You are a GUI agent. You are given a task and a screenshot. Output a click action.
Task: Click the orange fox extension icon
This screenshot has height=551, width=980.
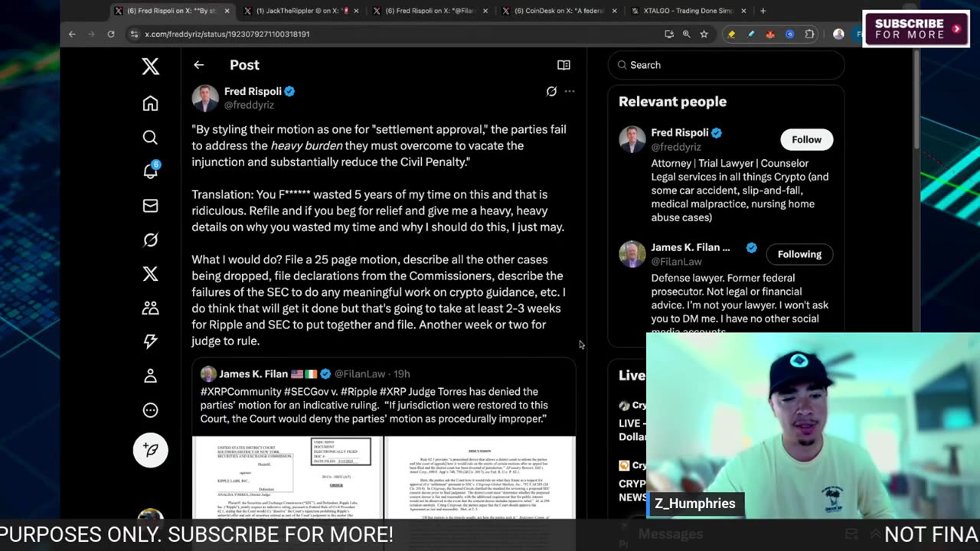770,34
